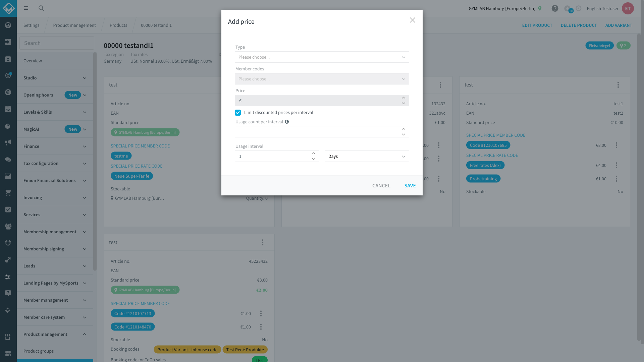Image resolution: width=644 pixels, height=362 pixels.
Task: Expand the Studio section in sidebar
Action: pyautogui.click(x=55, y=78)
